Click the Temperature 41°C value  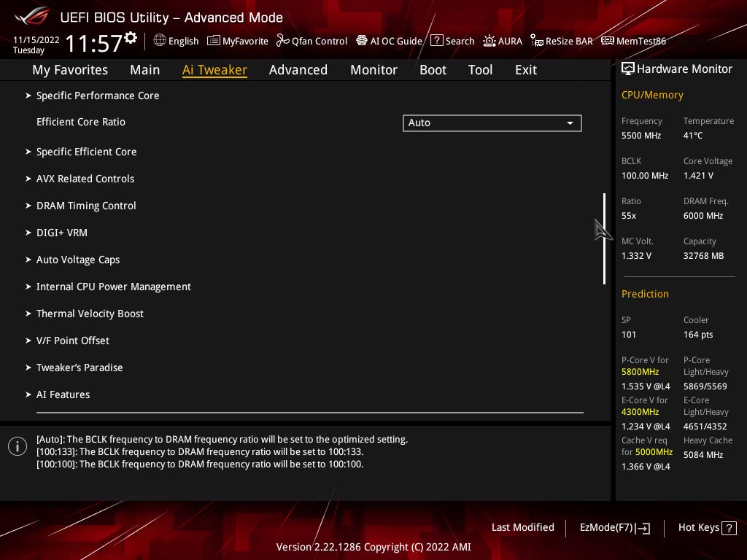pos(693,136)
